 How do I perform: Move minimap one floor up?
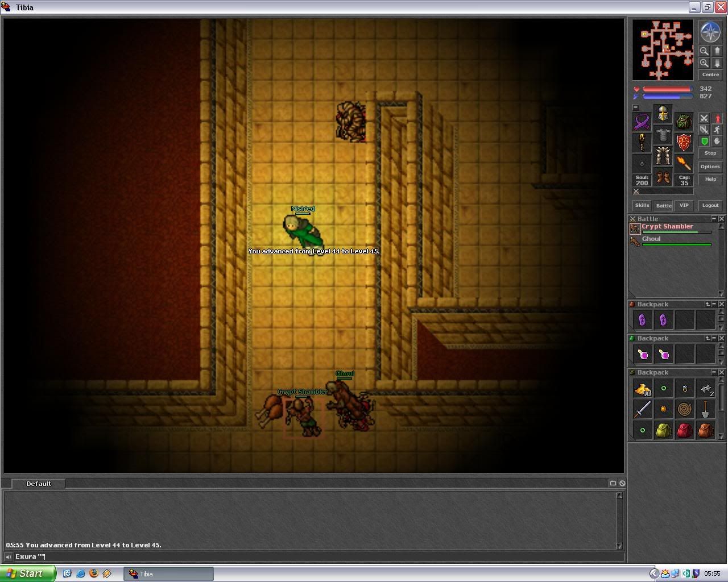(717, 51)
